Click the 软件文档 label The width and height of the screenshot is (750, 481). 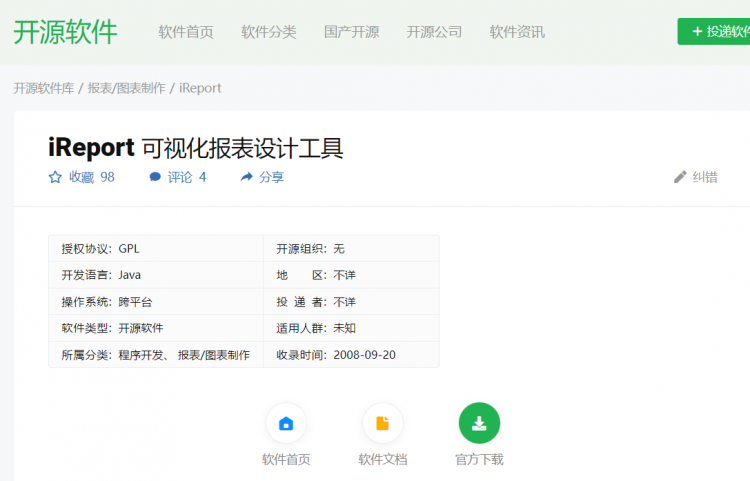tap(383, 459)
